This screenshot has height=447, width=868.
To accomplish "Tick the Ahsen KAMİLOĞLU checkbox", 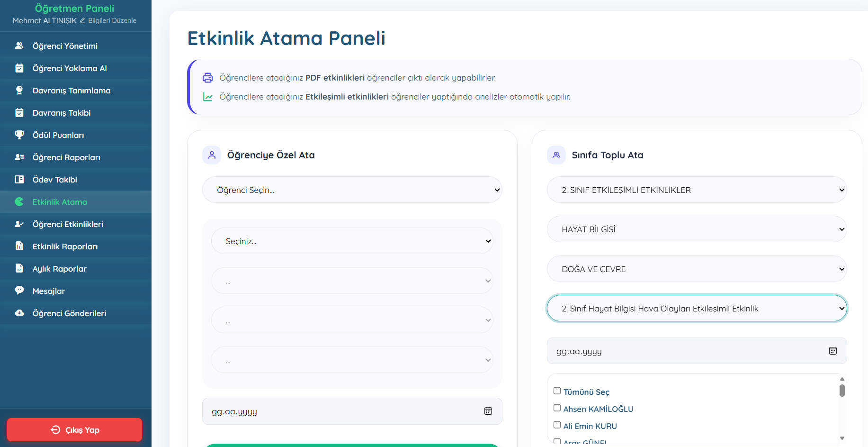I will point(557,408).
